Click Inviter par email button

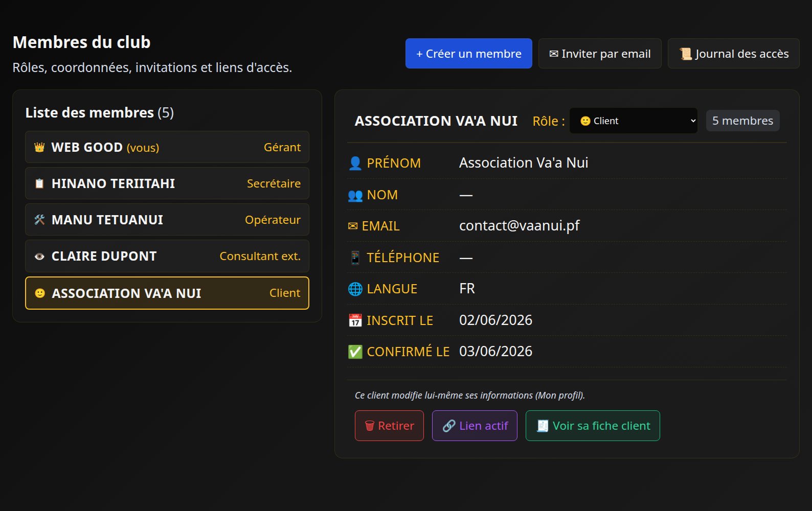click(600, 54)
